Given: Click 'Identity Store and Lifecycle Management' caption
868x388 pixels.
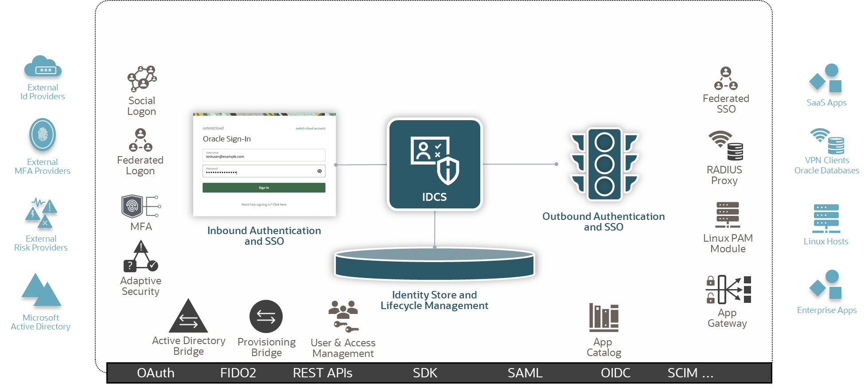Looking at the screenshot, I should (x=435, y=300).
